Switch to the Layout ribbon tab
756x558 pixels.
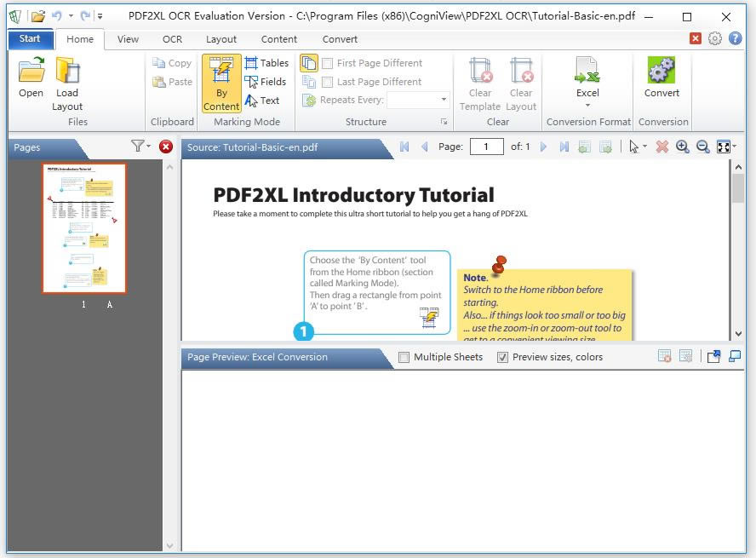(220, 39)
